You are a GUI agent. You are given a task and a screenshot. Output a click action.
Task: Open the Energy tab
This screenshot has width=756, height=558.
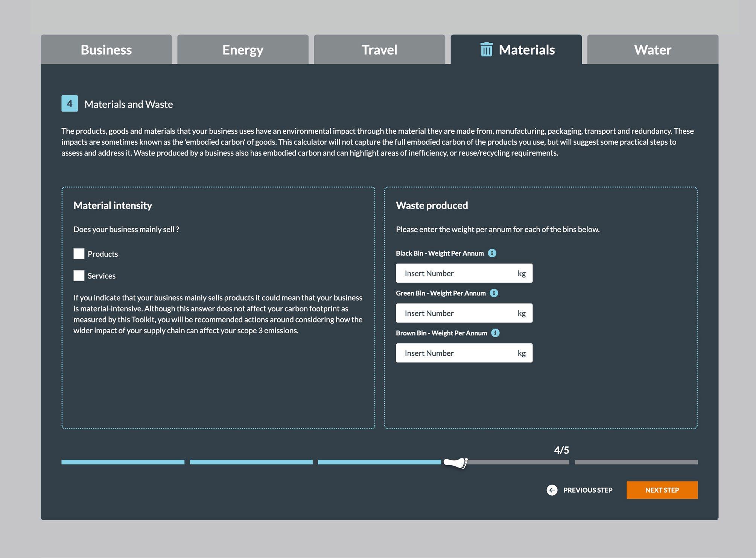click(243, 50)
